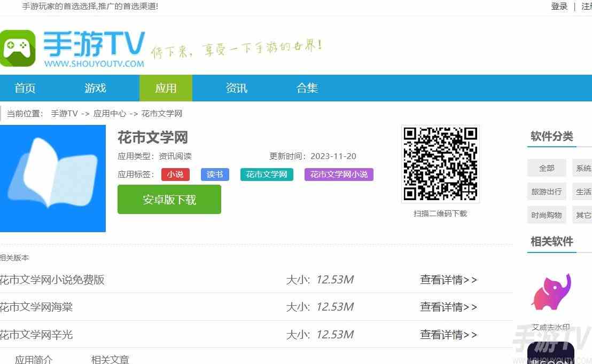Click the WWW.SHOUYOUTV.COM logo text
This screenshot has height=364, width=592.
click(x=94, y=64)
